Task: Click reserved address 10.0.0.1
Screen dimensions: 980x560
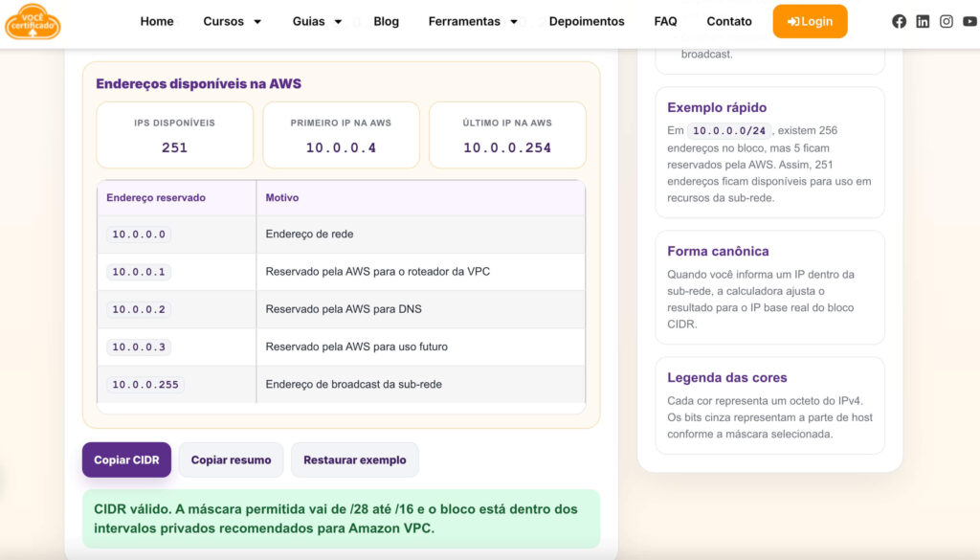Action: pos(139,272)
